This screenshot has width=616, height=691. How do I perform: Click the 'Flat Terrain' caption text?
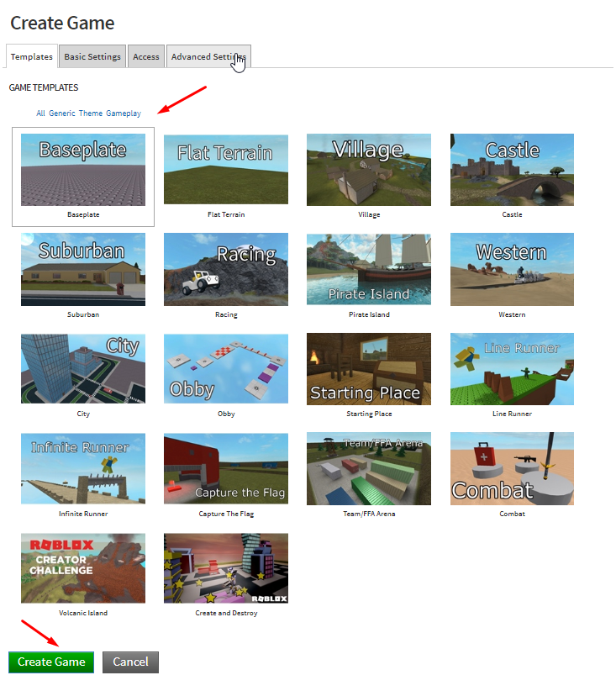point(226,214)
